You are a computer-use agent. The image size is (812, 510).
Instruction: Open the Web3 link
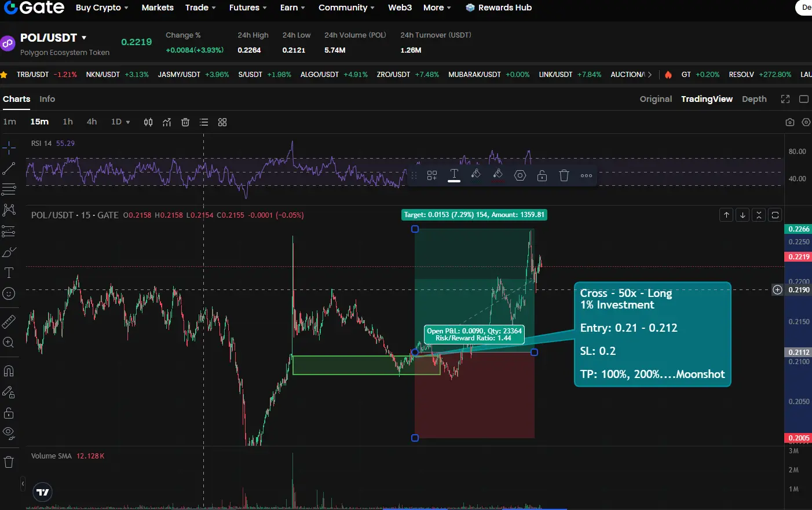tap(400, 8)
